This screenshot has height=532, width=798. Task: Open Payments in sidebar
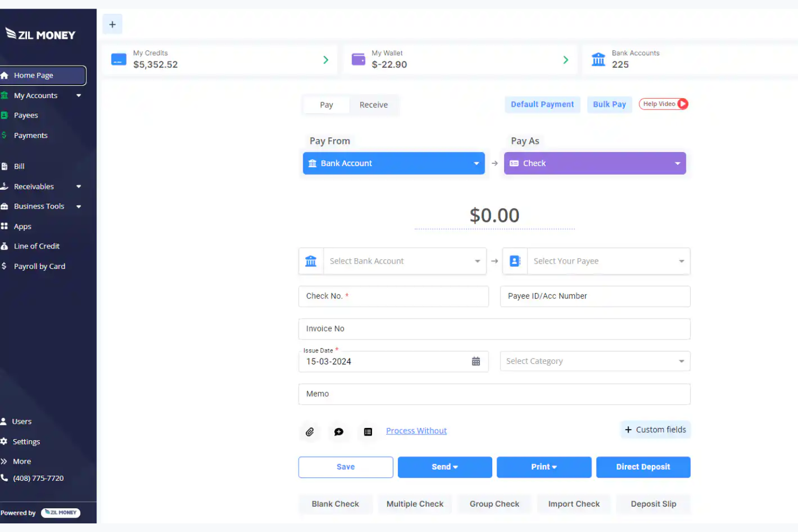click(31, 135)
